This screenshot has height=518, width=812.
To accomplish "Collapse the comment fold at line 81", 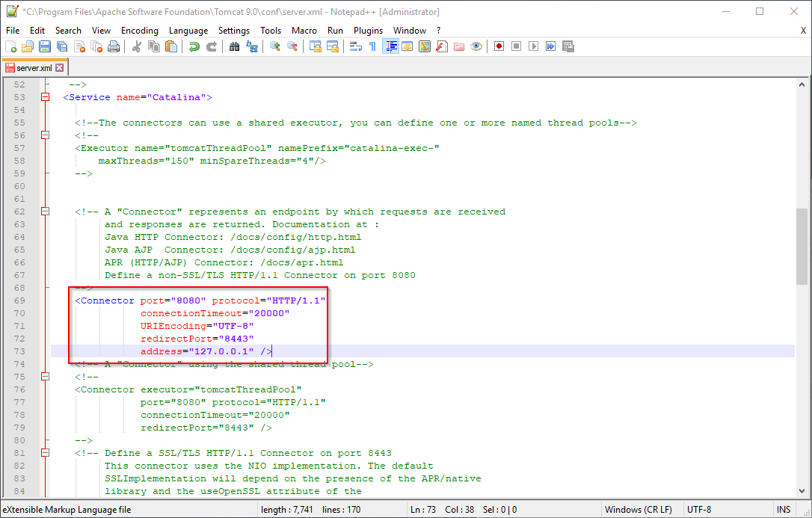I will point(46,453).
